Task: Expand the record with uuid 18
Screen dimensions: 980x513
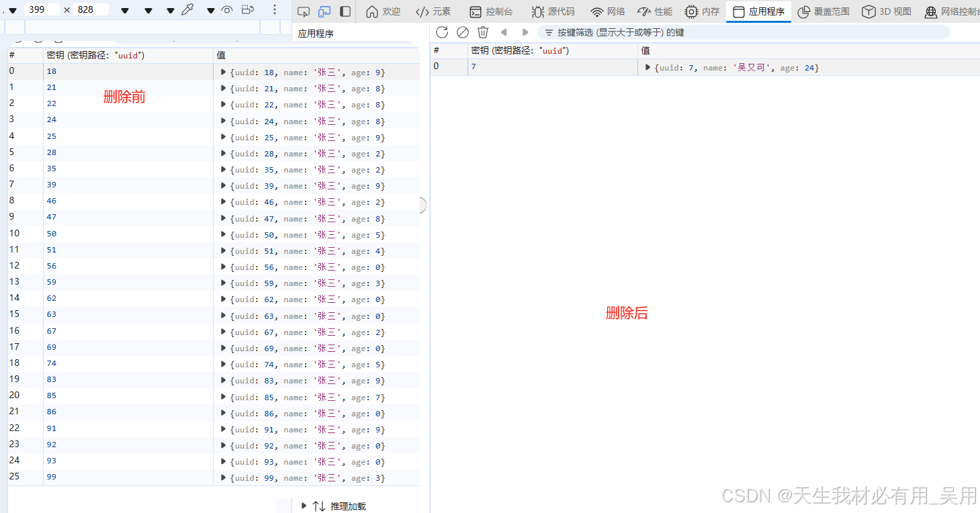Action: click(222, 72)
